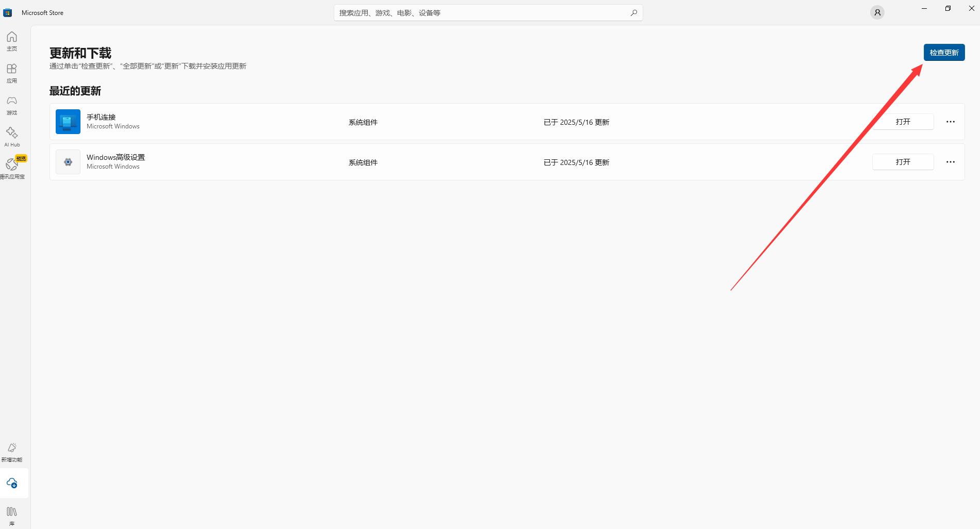
Task: Open the Apps (应用) sidebar section
Action: [x=12, y=73]
